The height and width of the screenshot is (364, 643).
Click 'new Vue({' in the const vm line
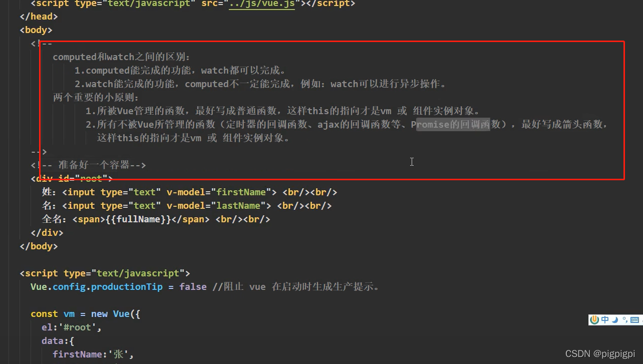coord(116,314)
